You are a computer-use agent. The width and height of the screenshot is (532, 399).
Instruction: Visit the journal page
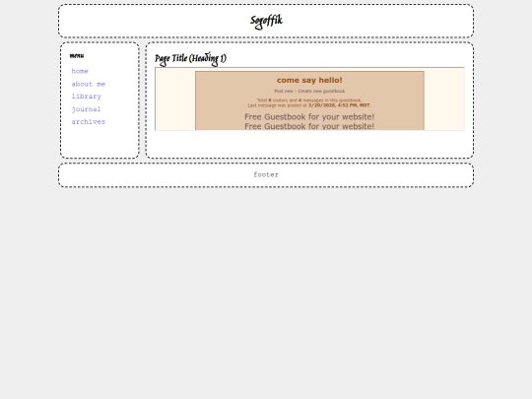coord(86,109)
